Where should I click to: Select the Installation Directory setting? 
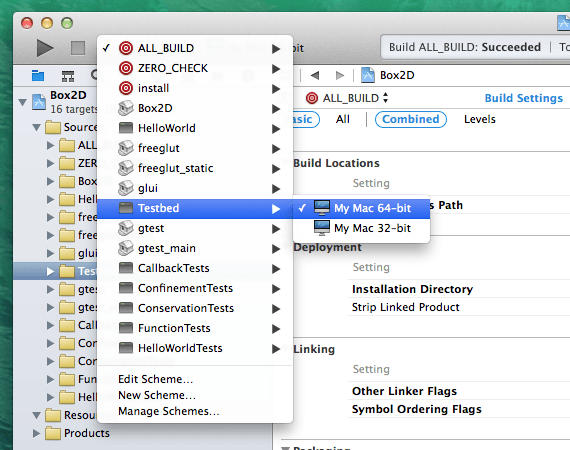[412, 289]
